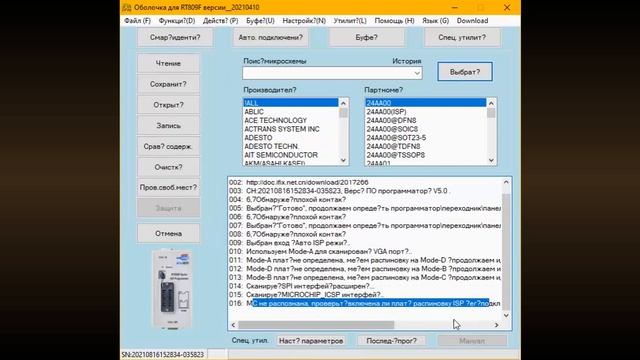Screen dimensions: 640x360
Task: Open the Файл (F) menu
Action: (138, 21)
